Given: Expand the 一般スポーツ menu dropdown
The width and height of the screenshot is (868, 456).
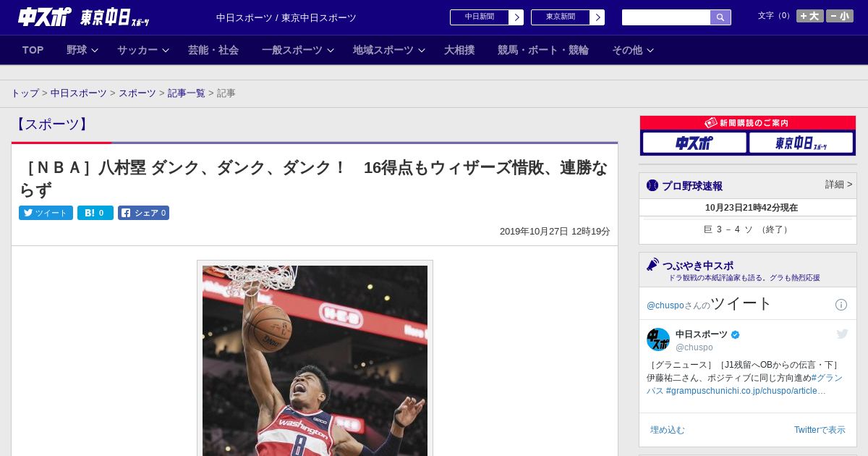Looking at the screenshot, I should click(x=298, y=50).
